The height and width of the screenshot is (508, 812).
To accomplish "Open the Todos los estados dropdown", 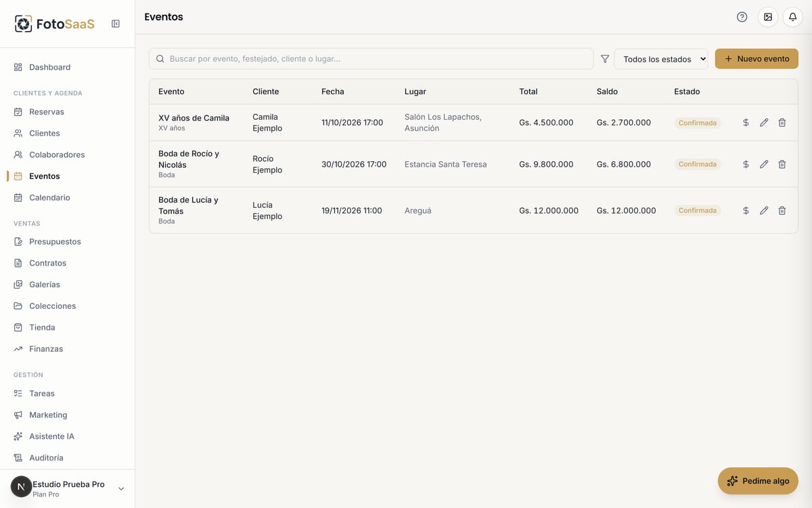I will coord(661,59).
